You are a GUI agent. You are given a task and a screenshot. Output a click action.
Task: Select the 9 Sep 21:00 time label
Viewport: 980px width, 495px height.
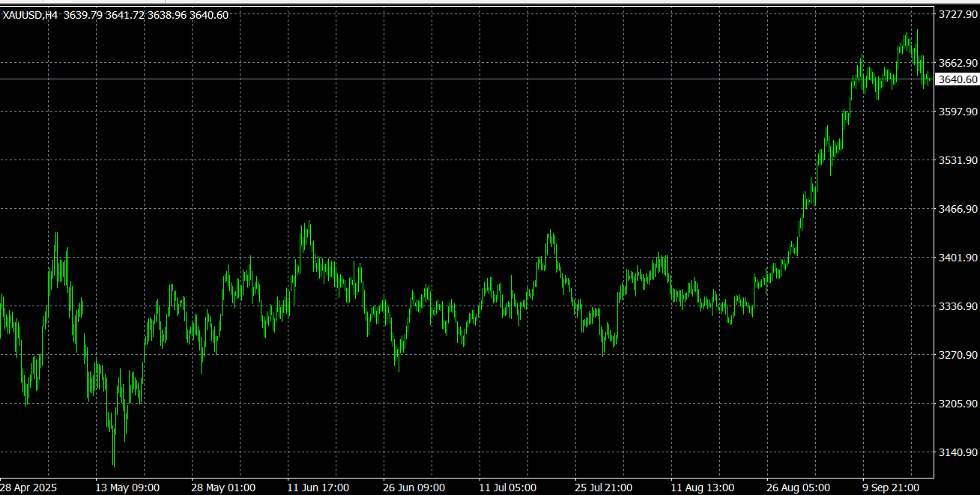click(892, 488)
